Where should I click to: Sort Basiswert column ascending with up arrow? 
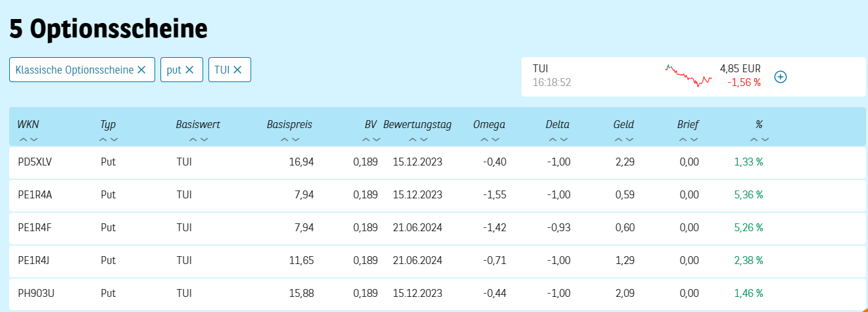[193, 139]
